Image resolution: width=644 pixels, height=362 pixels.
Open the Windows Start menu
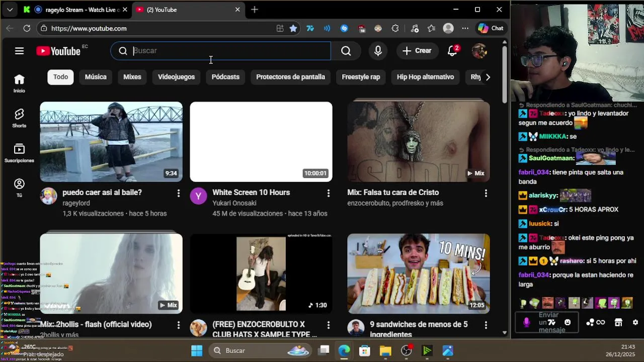click(197, 350)
